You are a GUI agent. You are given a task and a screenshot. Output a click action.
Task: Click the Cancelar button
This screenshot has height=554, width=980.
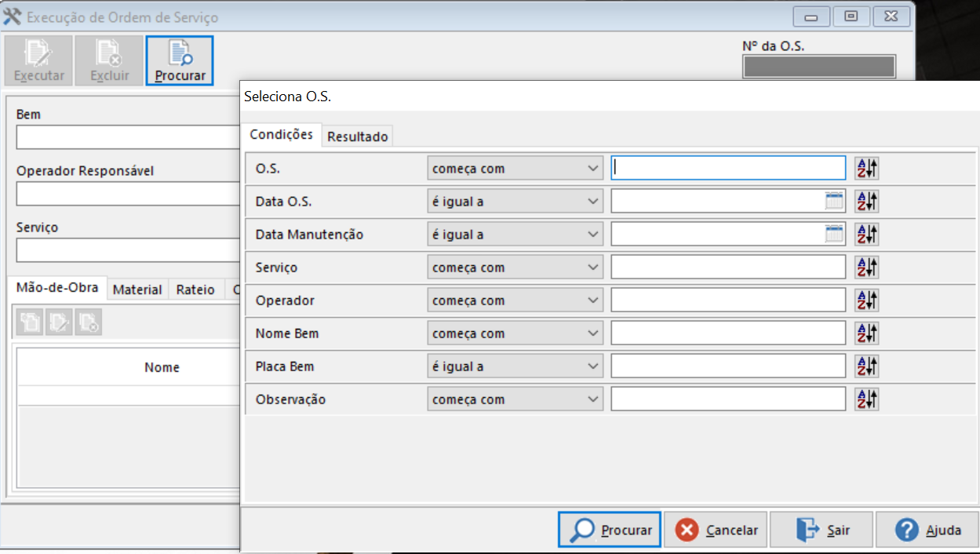[x=716, y=530]
